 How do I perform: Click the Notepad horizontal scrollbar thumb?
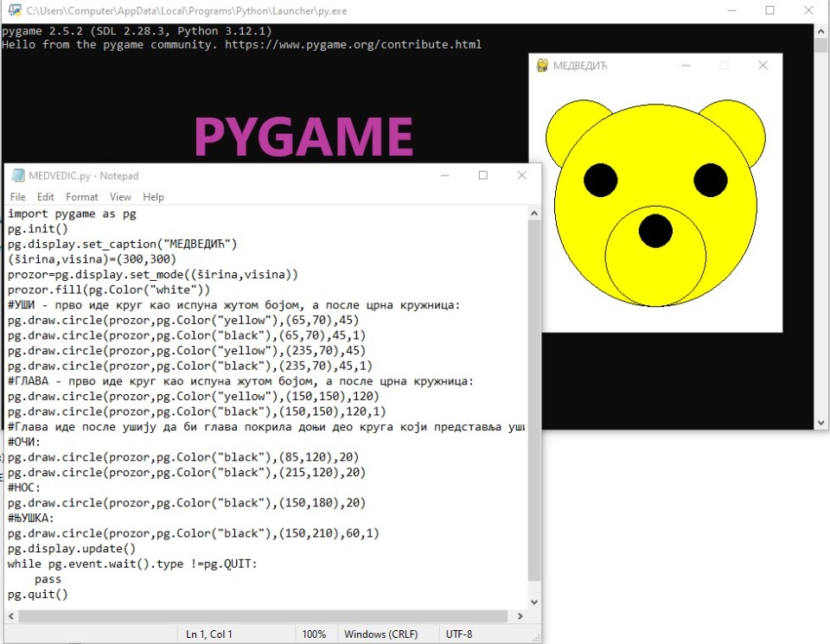(263, 616)
